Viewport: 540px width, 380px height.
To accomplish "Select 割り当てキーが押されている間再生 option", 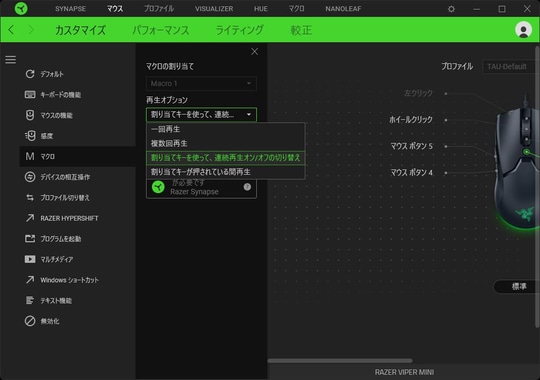I will 226,172.
